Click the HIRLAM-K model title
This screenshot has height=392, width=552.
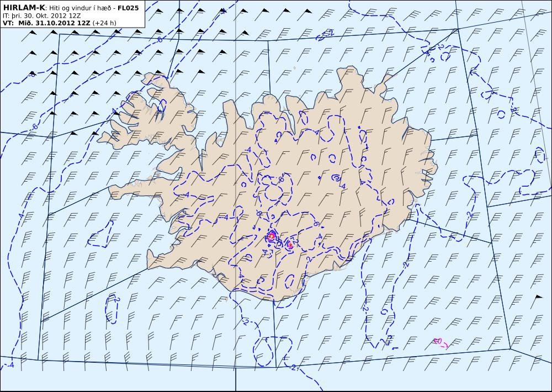point(24,8)
